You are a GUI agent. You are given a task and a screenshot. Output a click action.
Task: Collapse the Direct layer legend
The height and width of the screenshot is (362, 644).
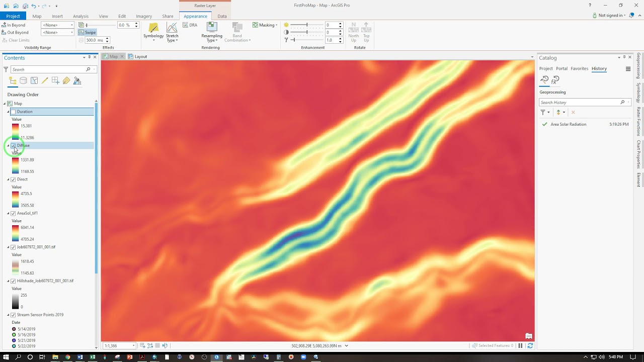(x=9, y=179)
